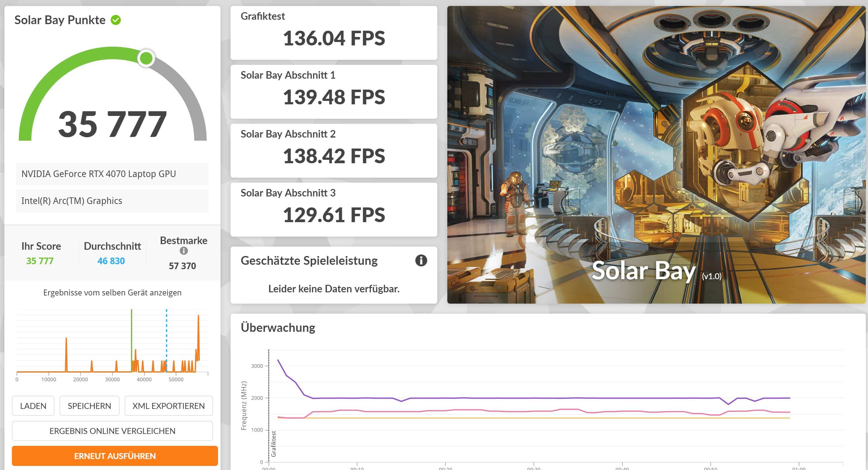Click the LADEN button

coord(33,405)
